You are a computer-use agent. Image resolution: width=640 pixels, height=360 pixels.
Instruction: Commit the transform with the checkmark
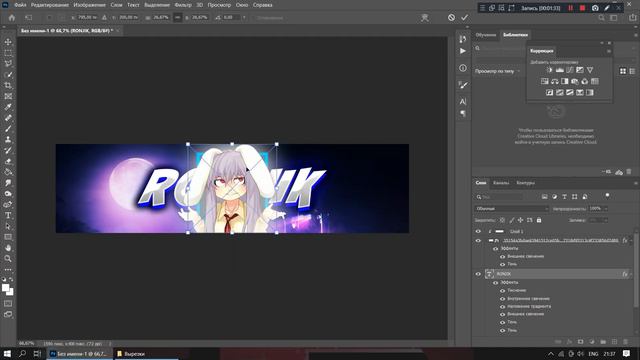464,18
